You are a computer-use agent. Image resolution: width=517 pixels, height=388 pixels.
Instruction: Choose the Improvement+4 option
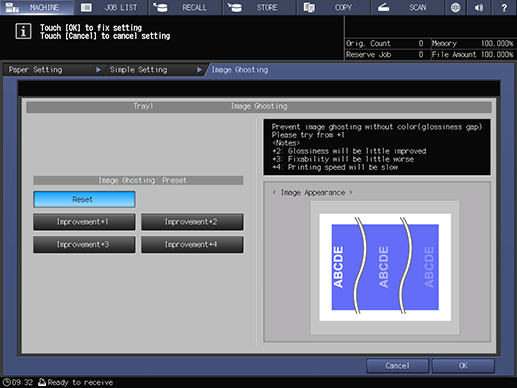192,245
